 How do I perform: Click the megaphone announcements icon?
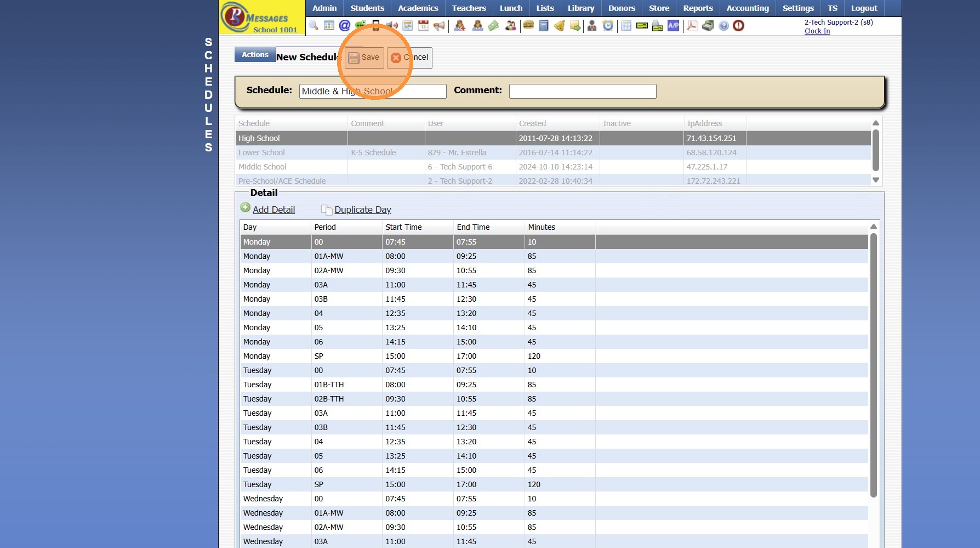tap(439, 26)
